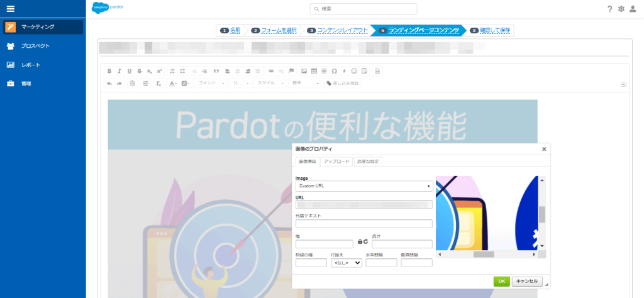Close the 画像のプロパティ dialog

pos(544,150)
